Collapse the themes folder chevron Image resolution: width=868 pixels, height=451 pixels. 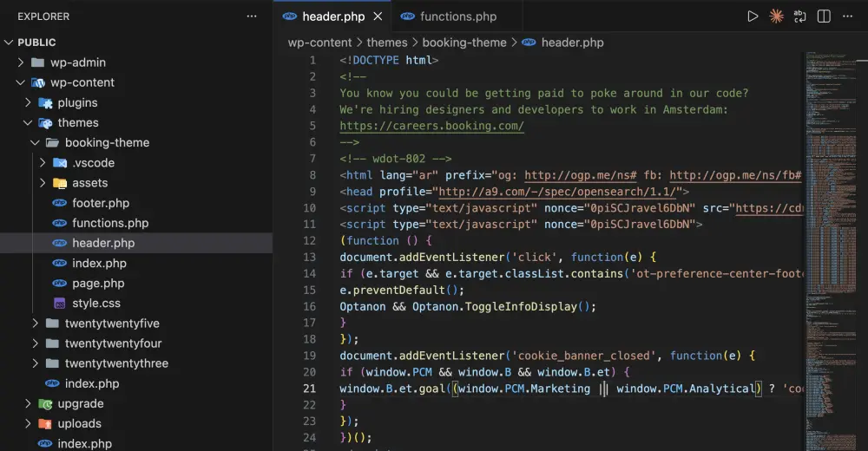28,123
